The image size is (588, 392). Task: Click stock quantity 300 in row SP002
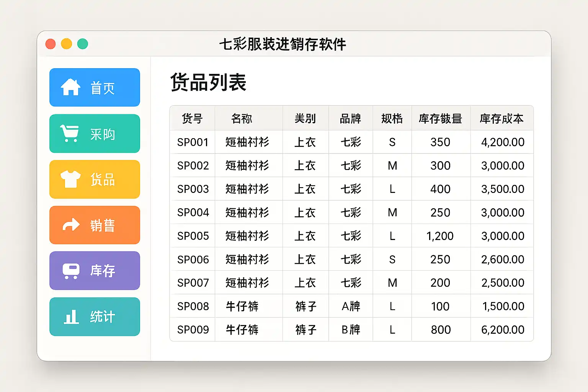[x=440, y=166]
